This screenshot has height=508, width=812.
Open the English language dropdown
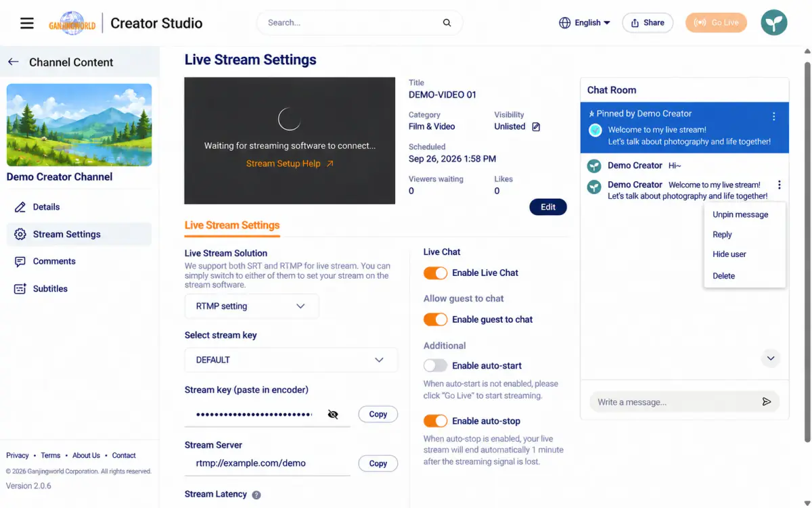pyautogui.click(x=585, y=23)
